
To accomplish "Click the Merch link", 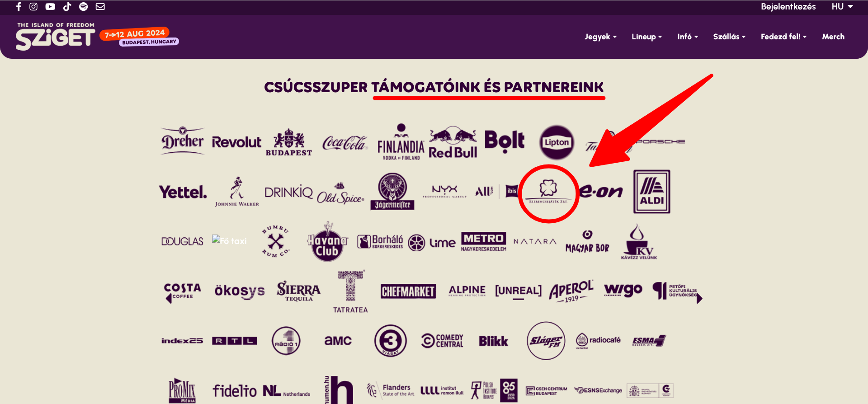I will point(833,37).
